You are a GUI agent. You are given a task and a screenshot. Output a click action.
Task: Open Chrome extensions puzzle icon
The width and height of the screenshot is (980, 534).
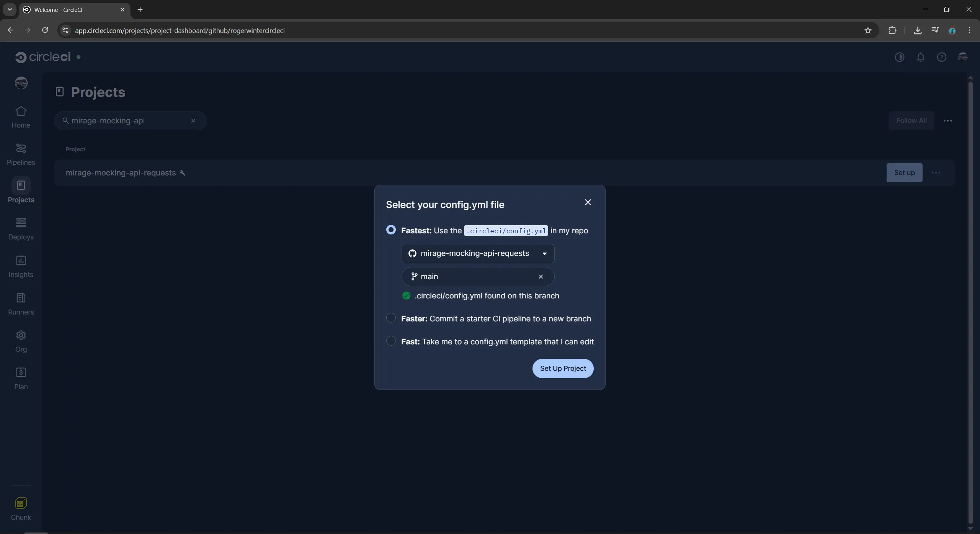(x=892, y=30)
